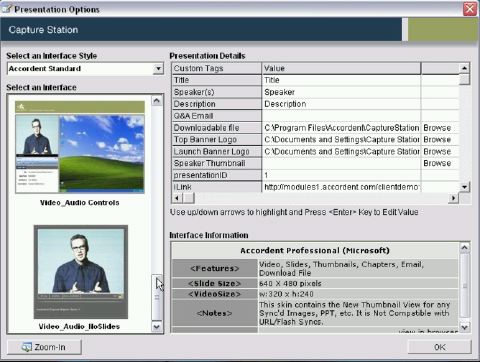Browse for the Downloadable file
The width and height of the screenshot is (480, 362).
437,128
